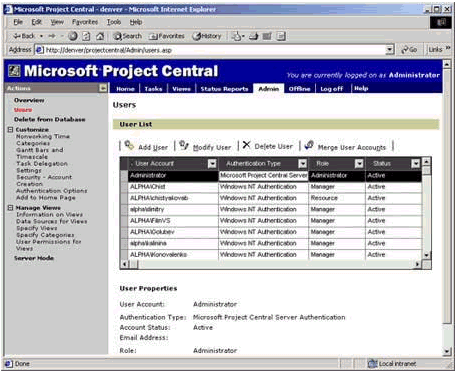The width and height of the screenshot is (456, 372).
Task: Select the ALPHA\Golubev user row
Action: click(x=272, y=232)
